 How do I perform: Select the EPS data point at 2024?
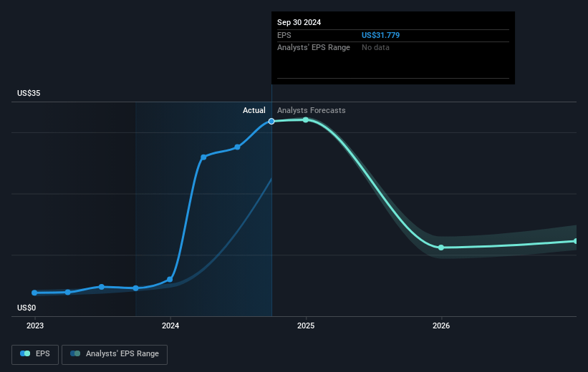tap(170, 280)
